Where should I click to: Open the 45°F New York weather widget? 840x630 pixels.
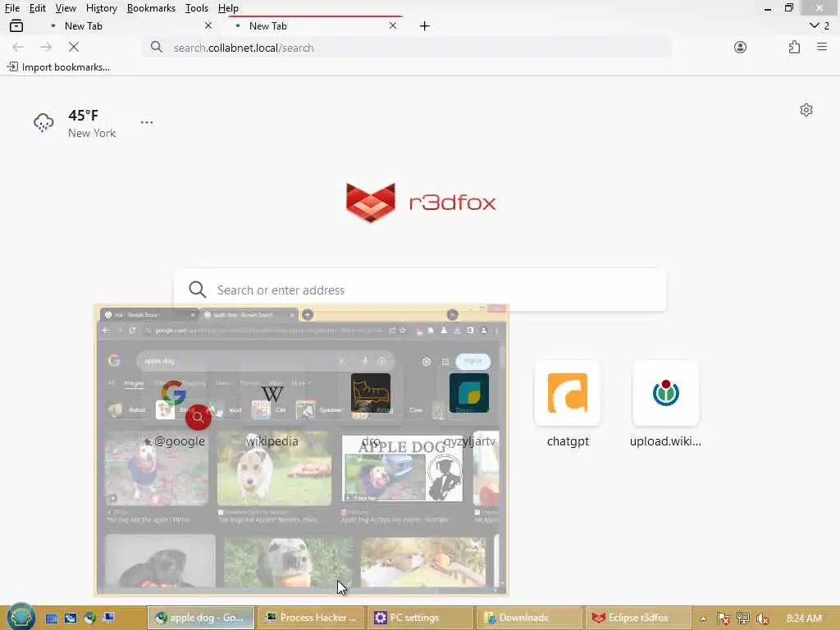tap(75, 123)
